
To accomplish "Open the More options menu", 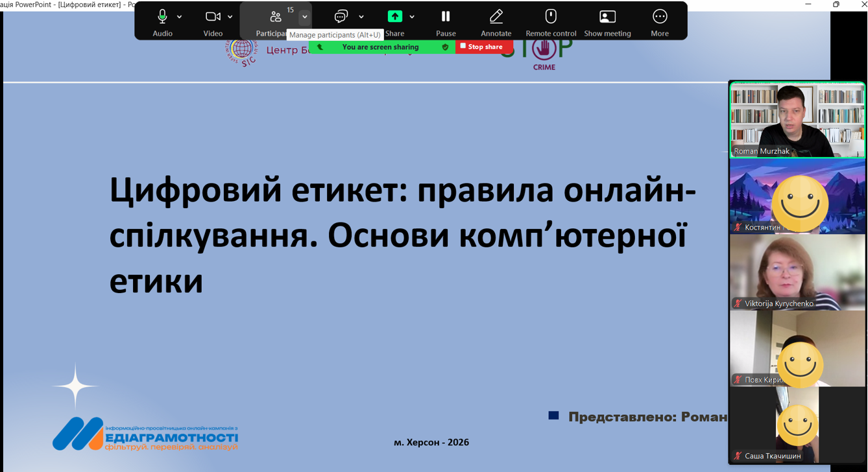I will pyautogui.click(x=660, y=17).
